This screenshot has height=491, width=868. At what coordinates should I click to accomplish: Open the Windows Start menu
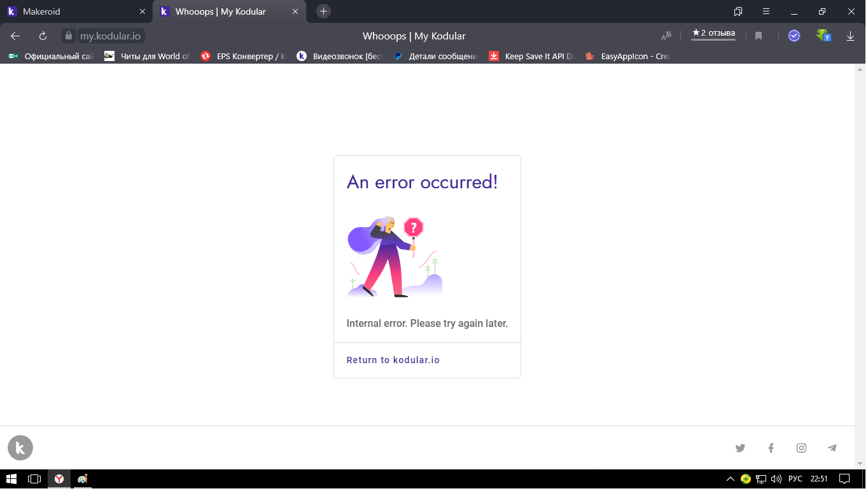[x=11, y=479]
